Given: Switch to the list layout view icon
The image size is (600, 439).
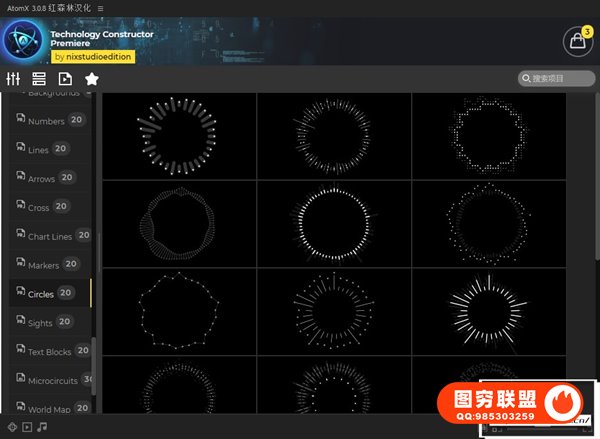Looking at the screenshot, I should point(39,79).
